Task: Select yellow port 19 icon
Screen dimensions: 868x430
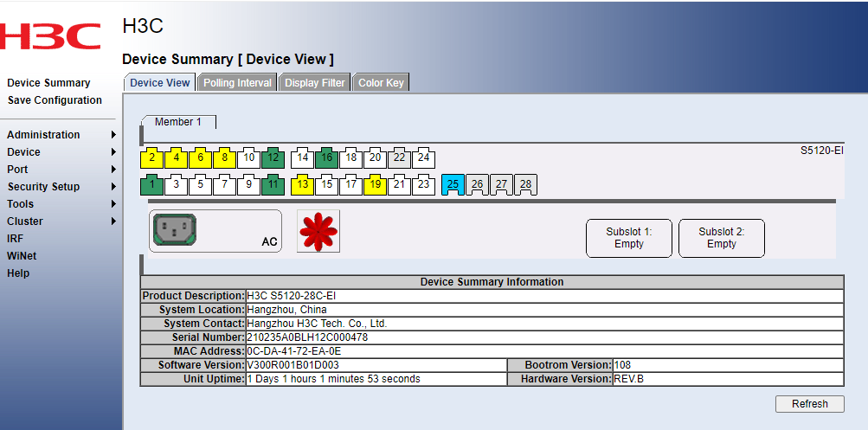Action: (x=376, y=185)
